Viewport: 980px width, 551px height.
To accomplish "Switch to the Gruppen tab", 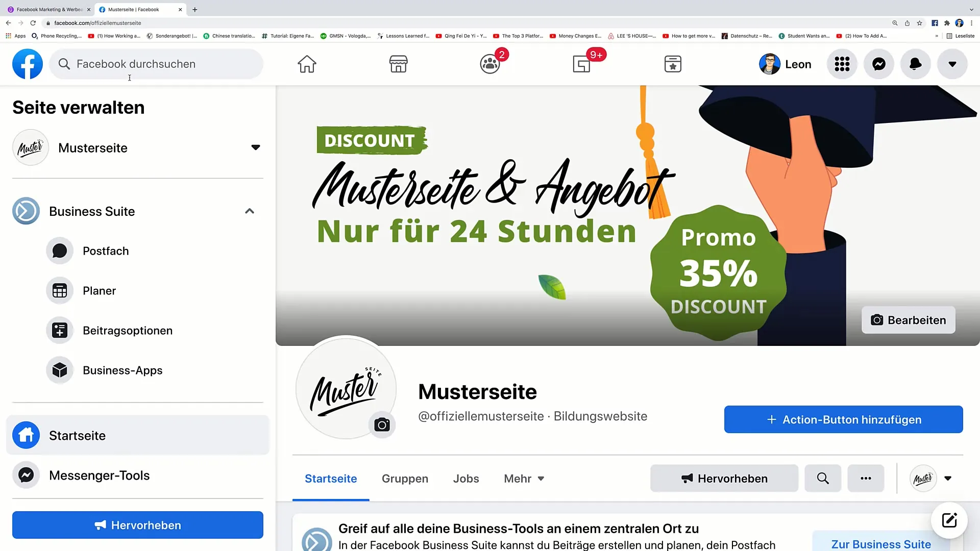I will click(x=405, y=479).
